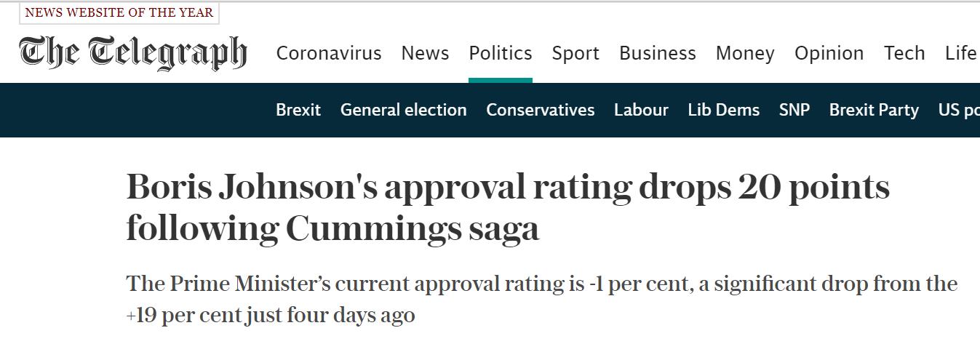Open the Sport section

coord(575,53)
